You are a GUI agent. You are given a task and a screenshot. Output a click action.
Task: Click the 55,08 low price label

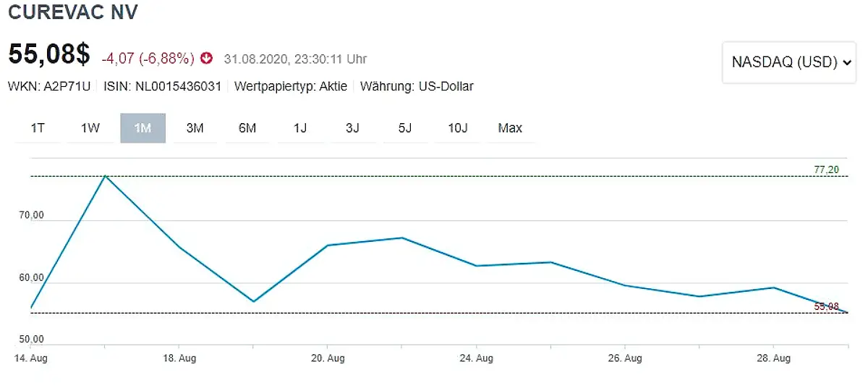point(826,306)
